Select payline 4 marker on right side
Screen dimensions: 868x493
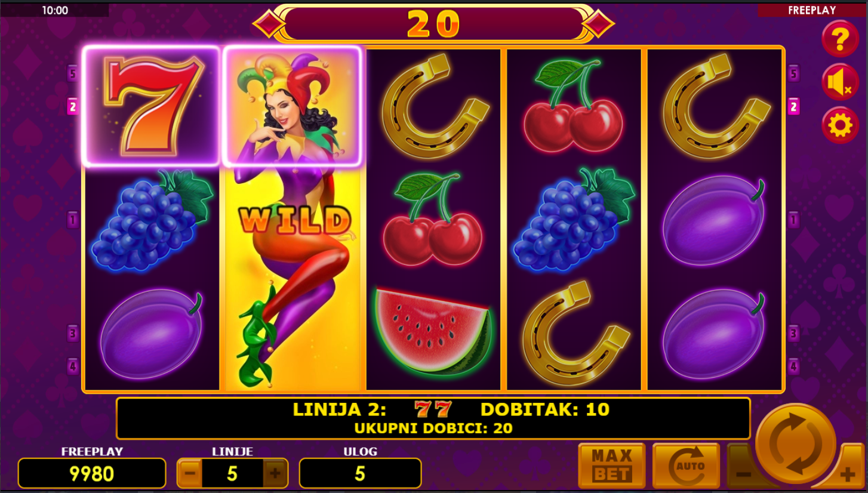793,366
